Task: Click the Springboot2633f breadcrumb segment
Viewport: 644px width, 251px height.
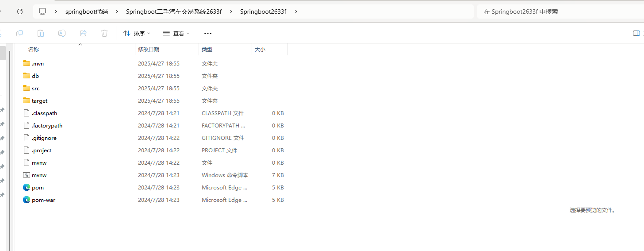Action: pyautogui.click(x=263, y=12)
